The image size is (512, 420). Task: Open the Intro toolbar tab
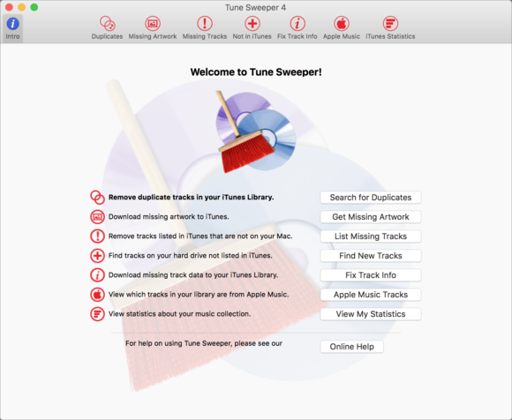pos(12,28)
